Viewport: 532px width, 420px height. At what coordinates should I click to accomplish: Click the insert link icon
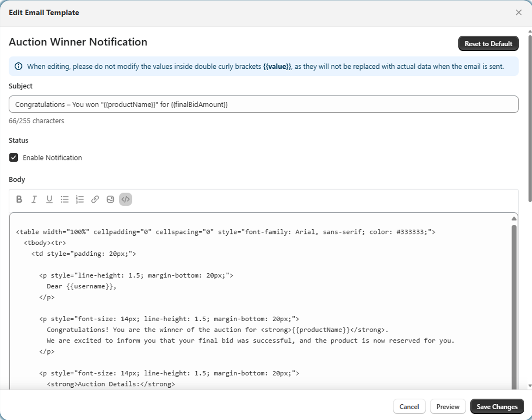(95, 199)
